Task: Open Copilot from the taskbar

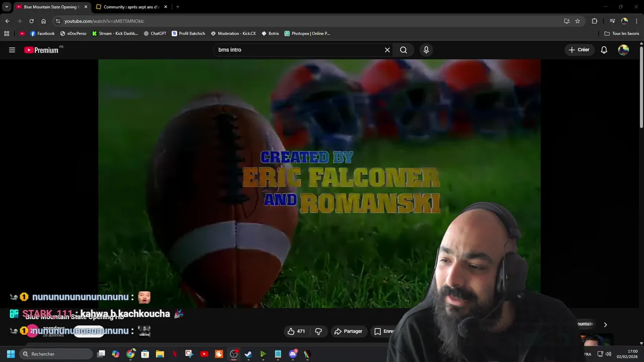Action: 116,354
